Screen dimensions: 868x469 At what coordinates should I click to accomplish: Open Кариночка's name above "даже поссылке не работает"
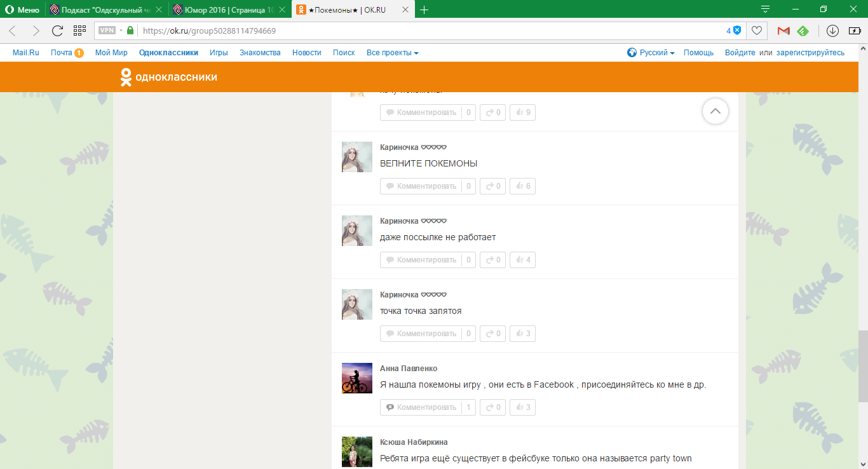(413, 221)
